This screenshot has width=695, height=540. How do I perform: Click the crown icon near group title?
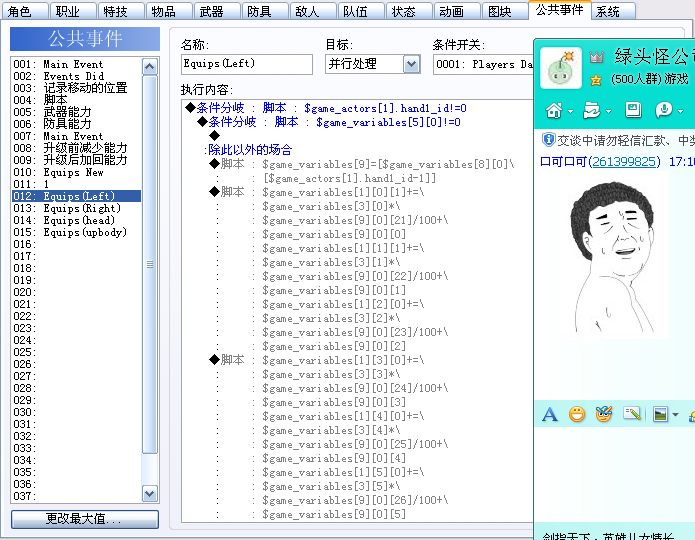pyautogui.click(x=597, y=57)
